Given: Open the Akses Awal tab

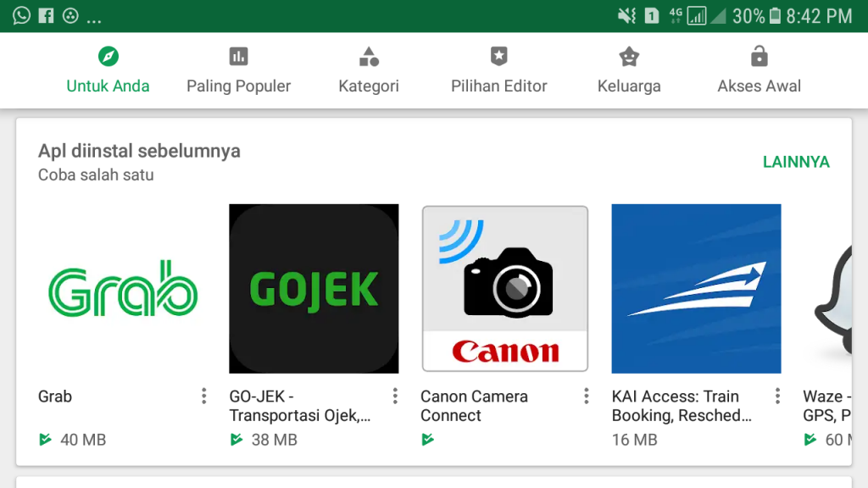Looking at the screenshot, I should coord(759,70).
